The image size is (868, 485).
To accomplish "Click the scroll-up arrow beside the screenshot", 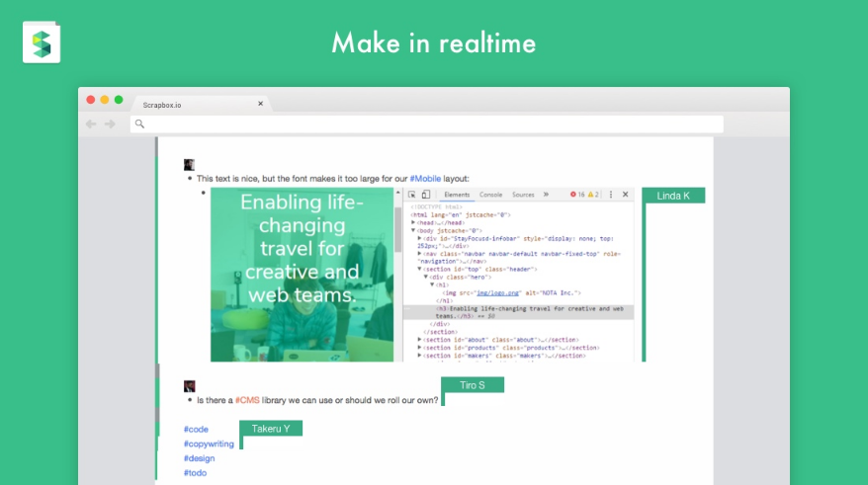I will point(398,193).
